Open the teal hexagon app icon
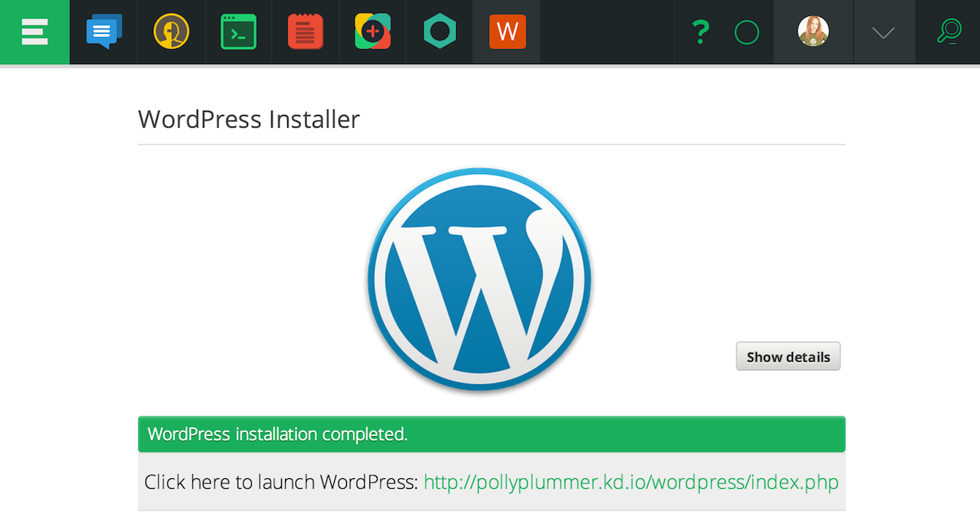The image size is (980, 528). point(439,32)
